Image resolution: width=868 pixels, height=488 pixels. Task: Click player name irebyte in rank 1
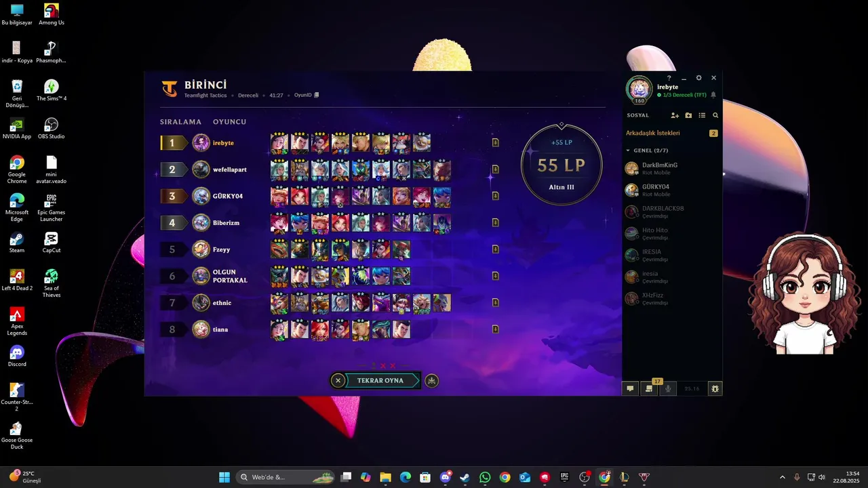coord(223,143)
